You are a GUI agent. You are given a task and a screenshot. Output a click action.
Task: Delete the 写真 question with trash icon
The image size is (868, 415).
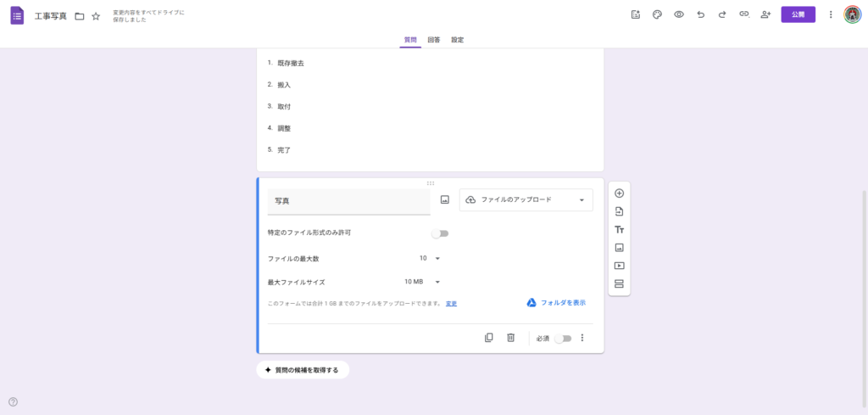click(x=510, y=338)
